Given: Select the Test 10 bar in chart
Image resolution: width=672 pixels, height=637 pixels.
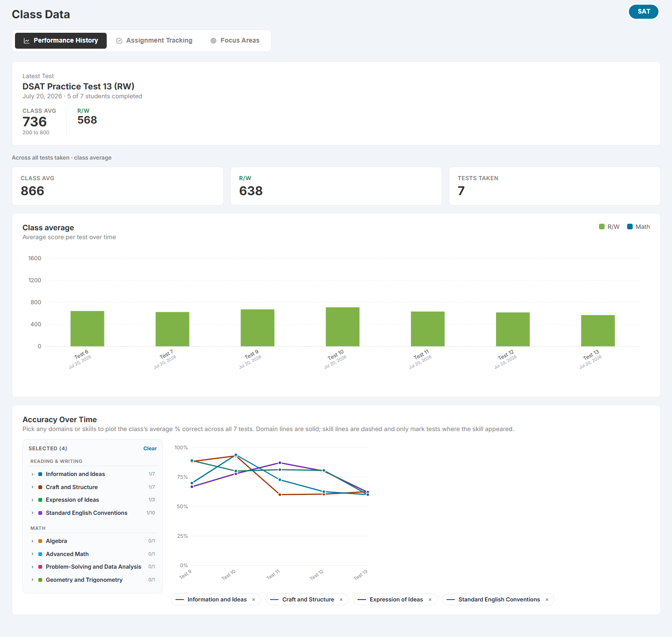Looking at the screenshot, I should [343, 327].
